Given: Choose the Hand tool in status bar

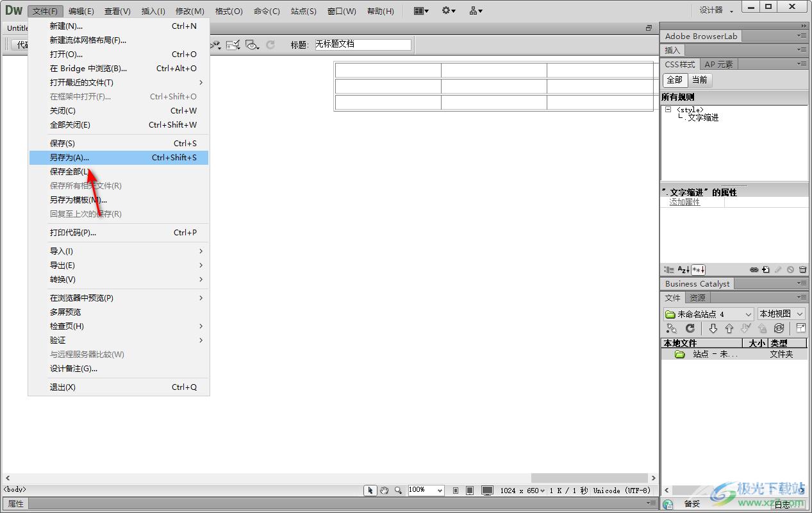Looking at the screenshot, I should point(384,490).
